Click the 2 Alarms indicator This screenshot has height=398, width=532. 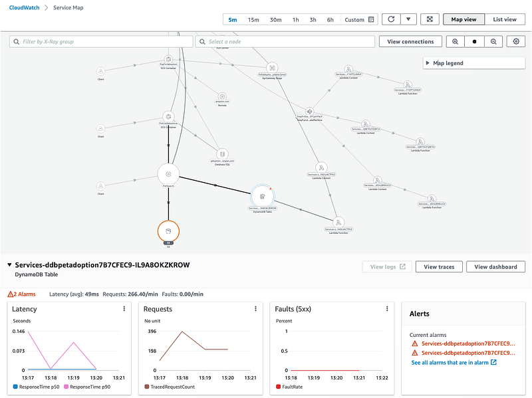(x=21, y=294)
